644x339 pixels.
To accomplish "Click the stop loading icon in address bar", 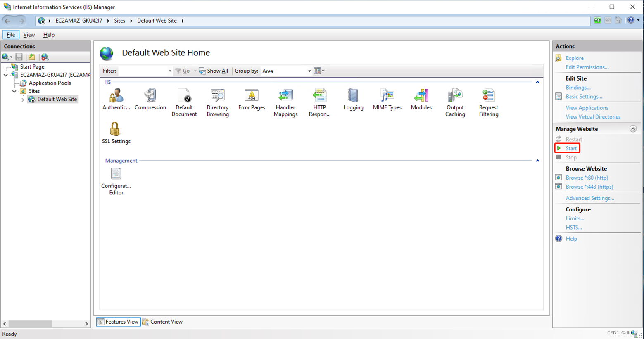I will click(x=608, y=20).
